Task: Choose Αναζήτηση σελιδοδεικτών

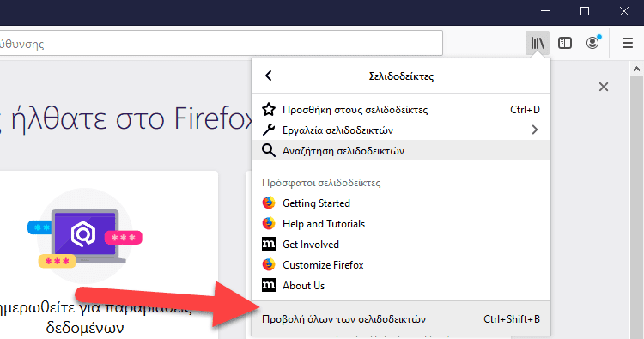Action: pos(401,151)
